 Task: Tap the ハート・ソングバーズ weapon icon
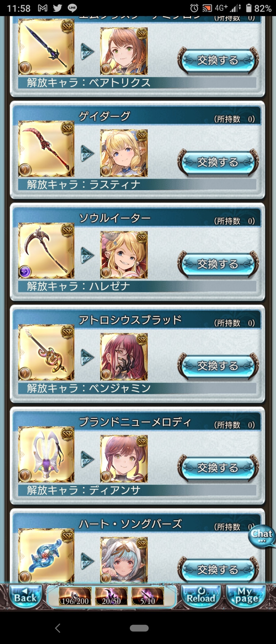[46, 555]
